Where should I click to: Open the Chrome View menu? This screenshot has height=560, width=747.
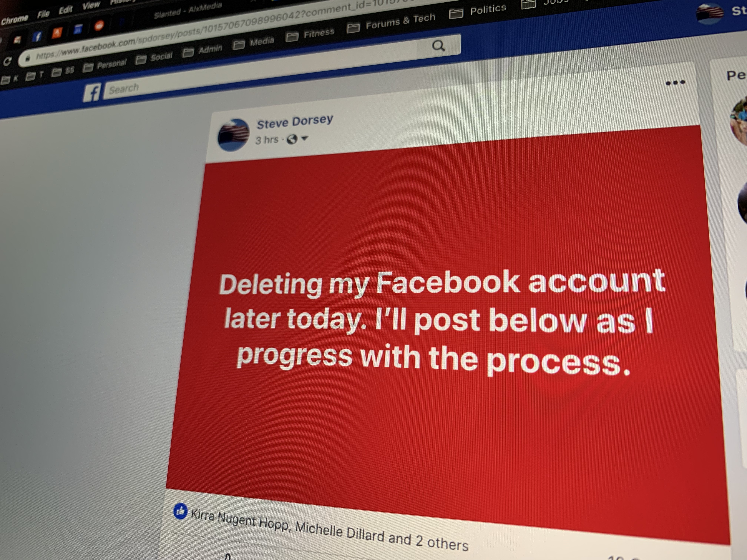(x=91, y=5)
